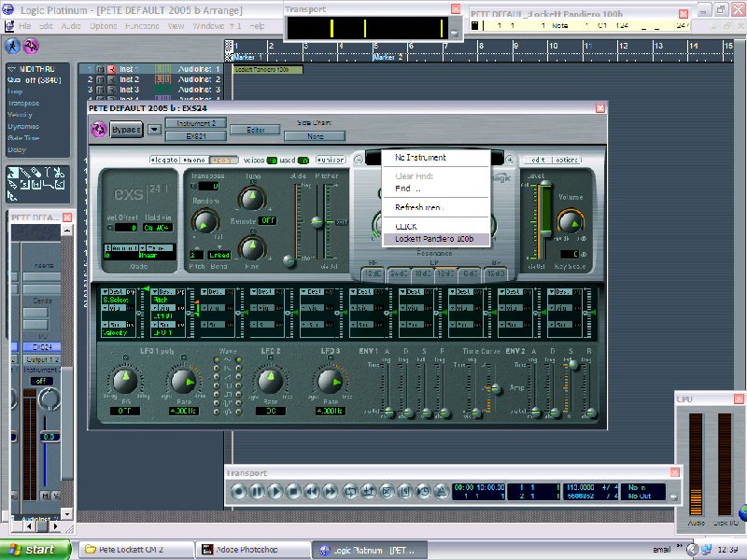Click the Bypass button in the EXS24
Screen dimensions: 747x560
click(x=127, y=129)
